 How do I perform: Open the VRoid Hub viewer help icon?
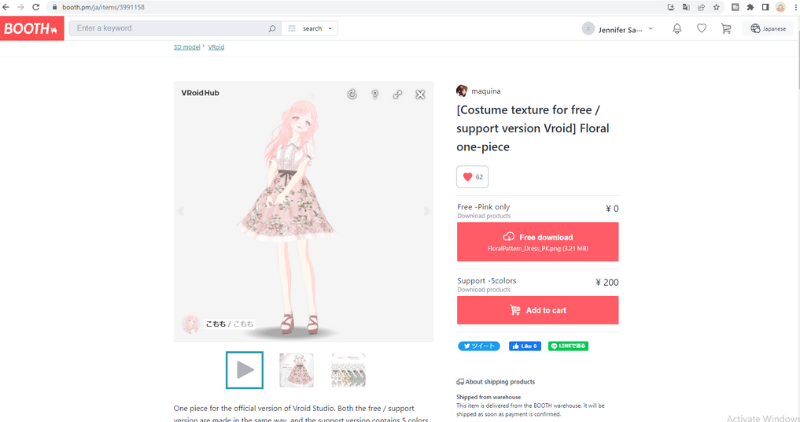[374, 94]
